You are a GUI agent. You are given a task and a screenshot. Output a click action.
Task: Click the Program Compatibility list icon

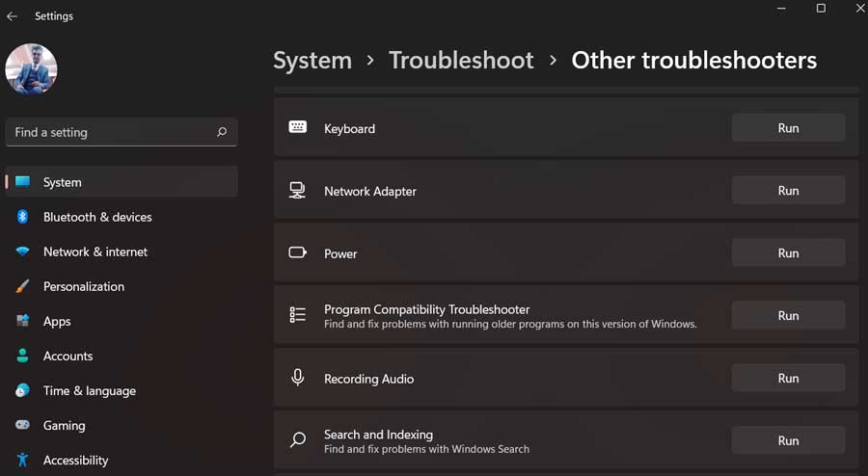pos(298,314)
